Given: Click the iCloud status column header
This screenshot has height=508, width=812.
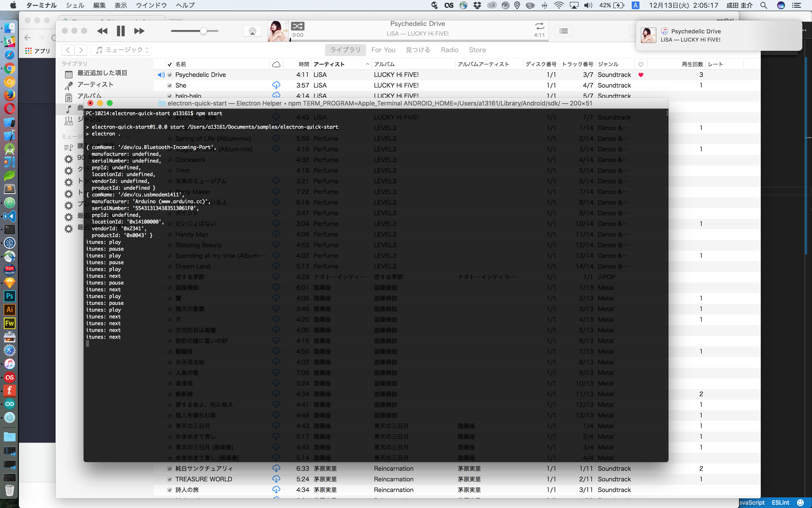Looking at the screenshot, I should (276, 64).
